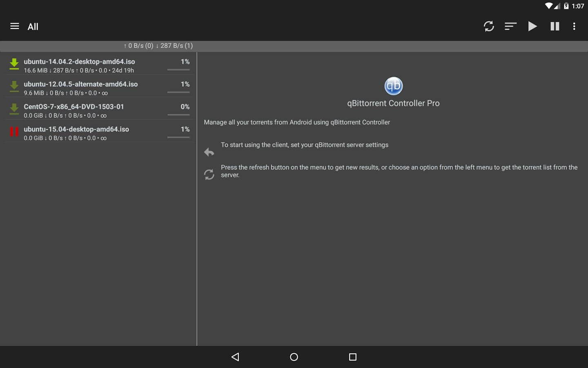The height and width of the screenshot is (368, 588).
Task: Open the three-dot overflow menu
Action: point(574,26)
